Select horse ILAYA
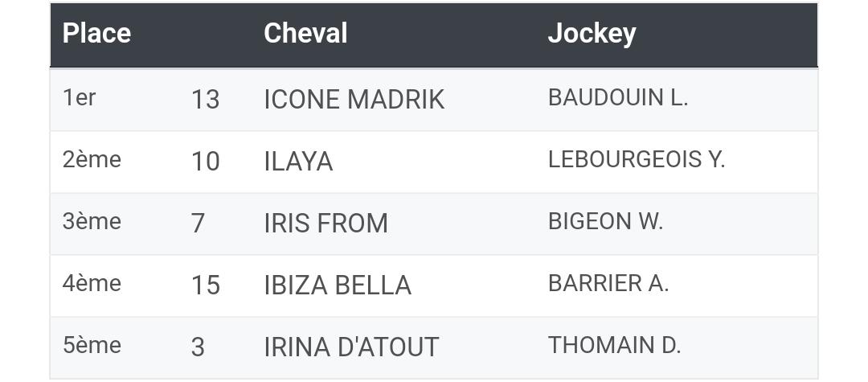The width and height of the screenshot is (868, 382). [x=298, y=162]
